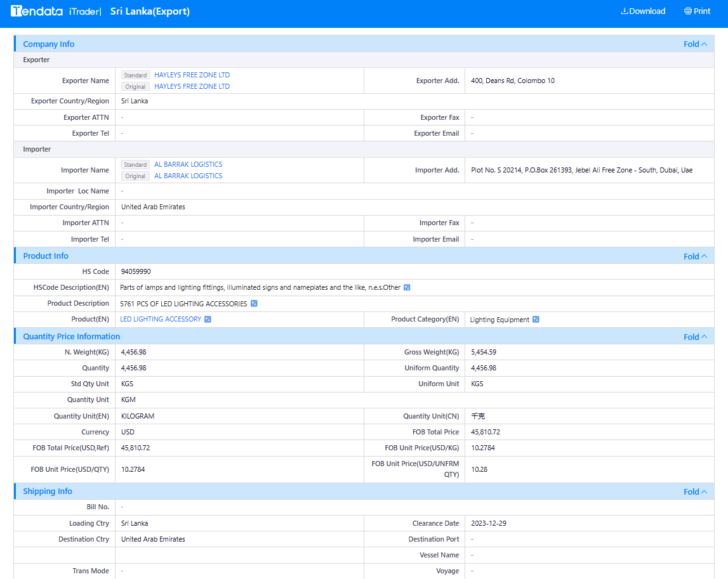This screenshot has width=728, height=579.
Task: Select the Product Info section heading
Action: pos(46,256)
